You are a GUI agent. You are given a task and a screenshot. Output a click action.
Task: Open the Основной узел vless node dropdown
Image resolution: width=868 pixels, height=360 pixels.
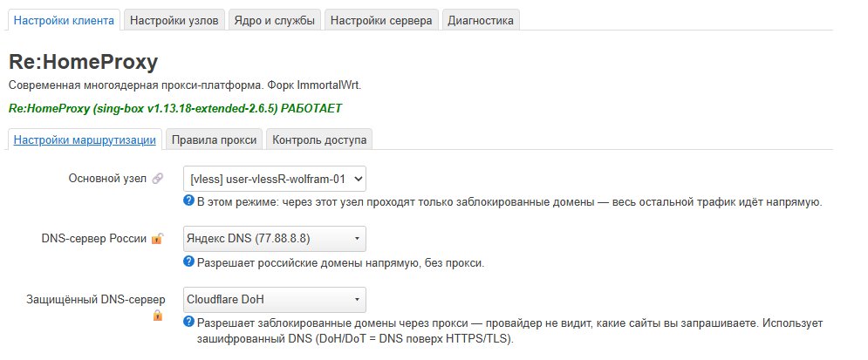[275, 179]
